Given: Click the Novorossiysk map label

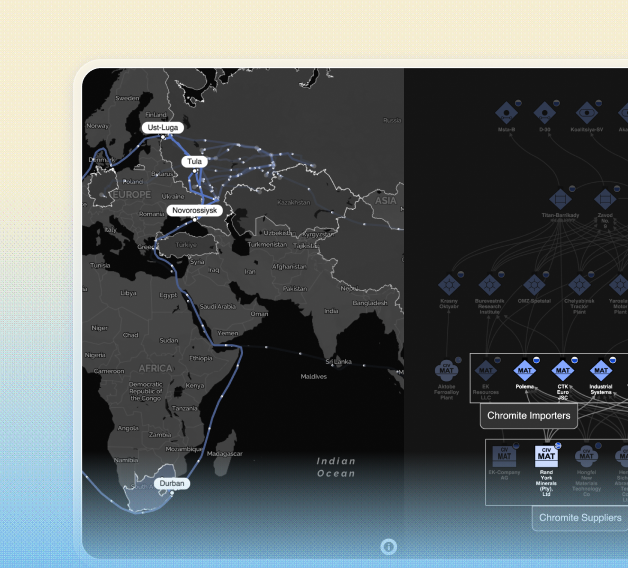Looking at the screenshot, I should (x=195, y=210).
